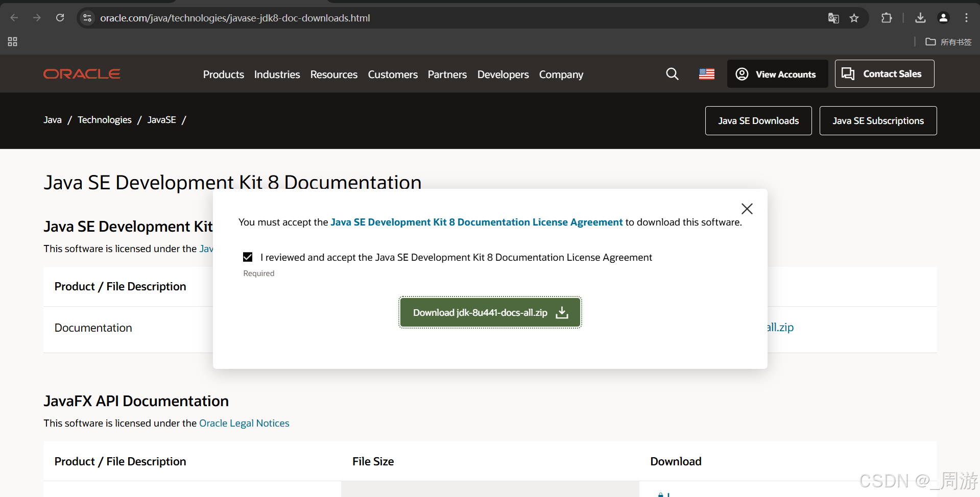Go to JavaSE breadcrumb
Viewport: 980px width, 497px height.
[x=162, y=120]
